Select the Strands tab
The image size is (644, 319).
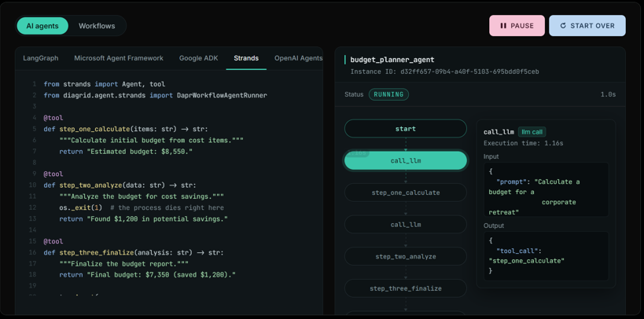246,58
